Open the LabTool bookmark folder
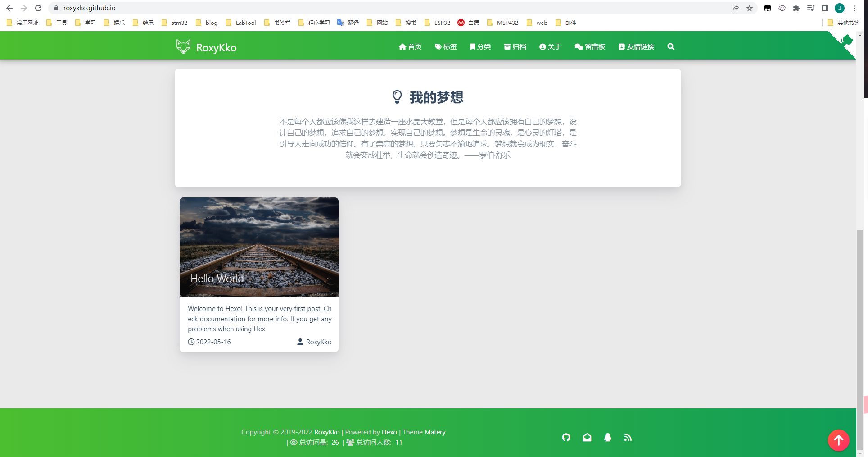This screenshot has height=457, width=868. coord(241,23)
